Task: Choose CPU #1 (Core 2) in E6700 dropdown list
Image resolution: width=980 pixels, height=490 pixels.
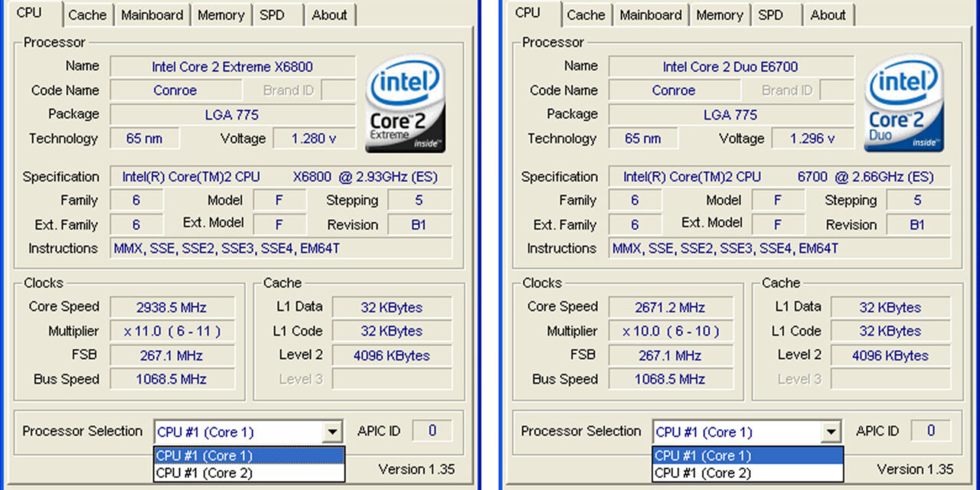Action: point(748,472)
